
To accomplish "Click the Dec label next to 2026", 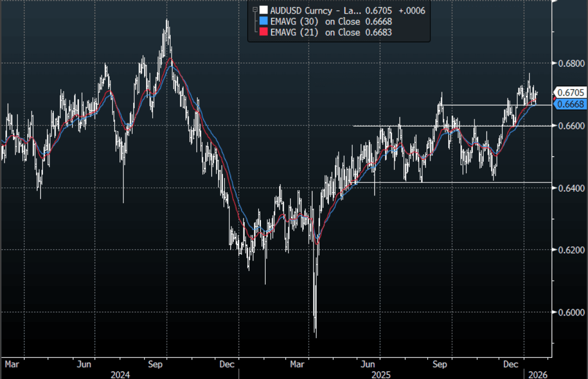I will [x=511, y=364].
